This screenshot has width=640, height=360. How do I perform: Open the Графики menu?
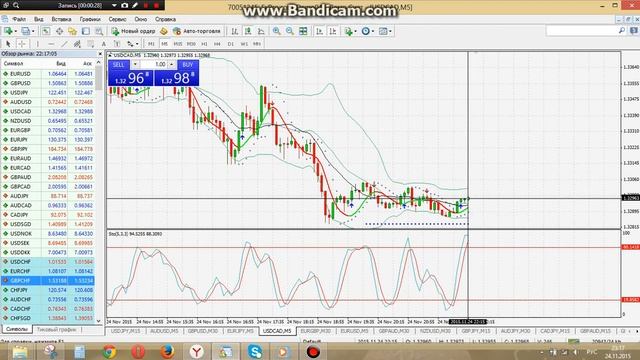(x=90, y=19)
